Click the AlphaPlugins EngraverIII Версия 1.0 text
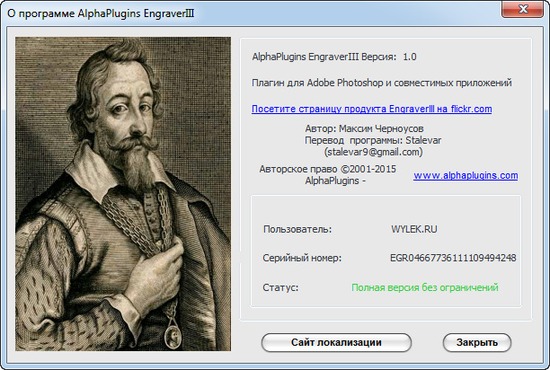Image resolution: width=550 pixels, height=370 pixels. click(334, 57)
